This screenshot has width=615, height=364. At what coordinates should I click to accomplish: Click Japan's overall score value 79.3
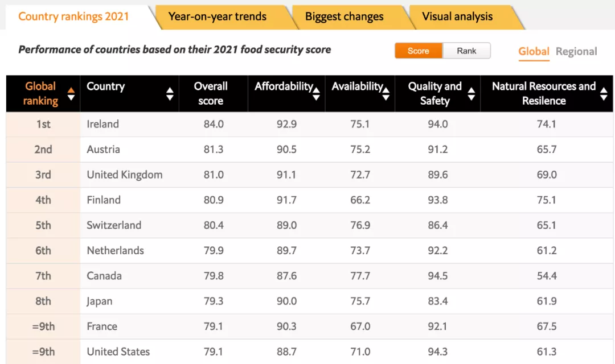coord(214,301)
